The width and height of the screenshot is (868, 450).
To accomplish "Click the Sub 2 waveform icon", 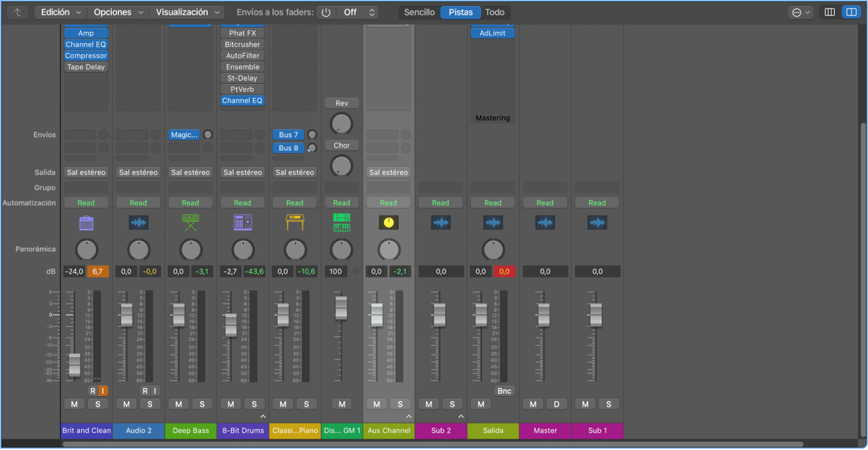I will pyautogui.click(x=440, y=222).
